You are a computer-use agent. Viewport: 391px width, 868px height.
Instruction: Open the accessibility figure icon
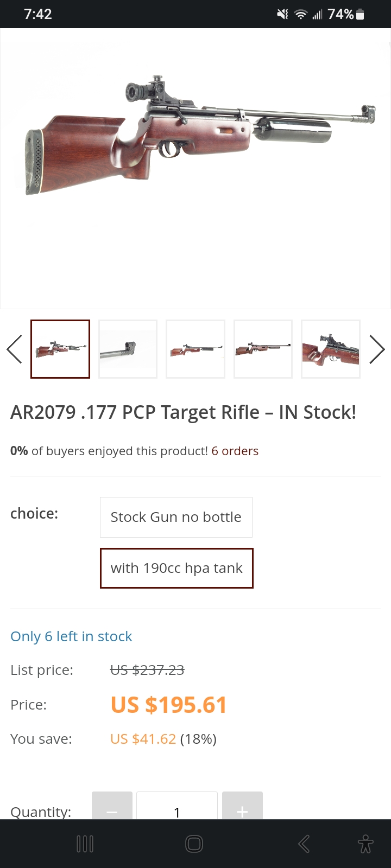[x=365, y=844]
